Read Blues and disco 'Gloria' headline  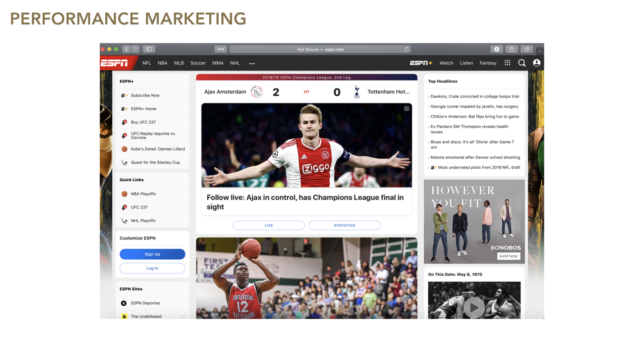click(x=472, y=145)
